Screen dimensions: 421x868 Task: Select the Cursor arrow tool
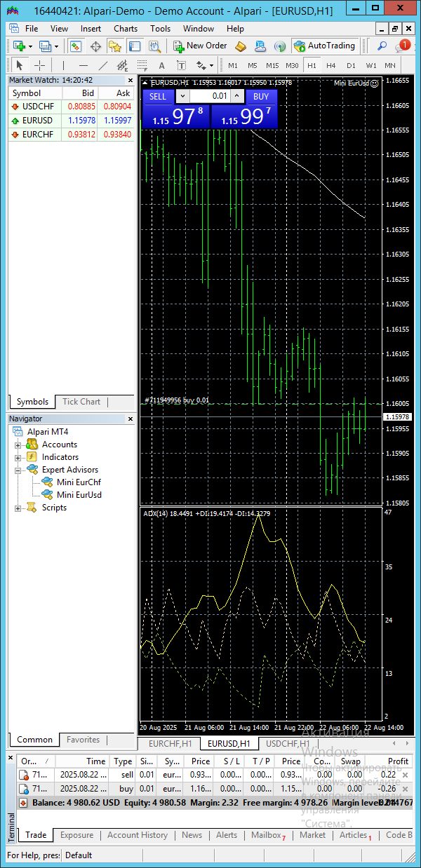pos(20,65)
